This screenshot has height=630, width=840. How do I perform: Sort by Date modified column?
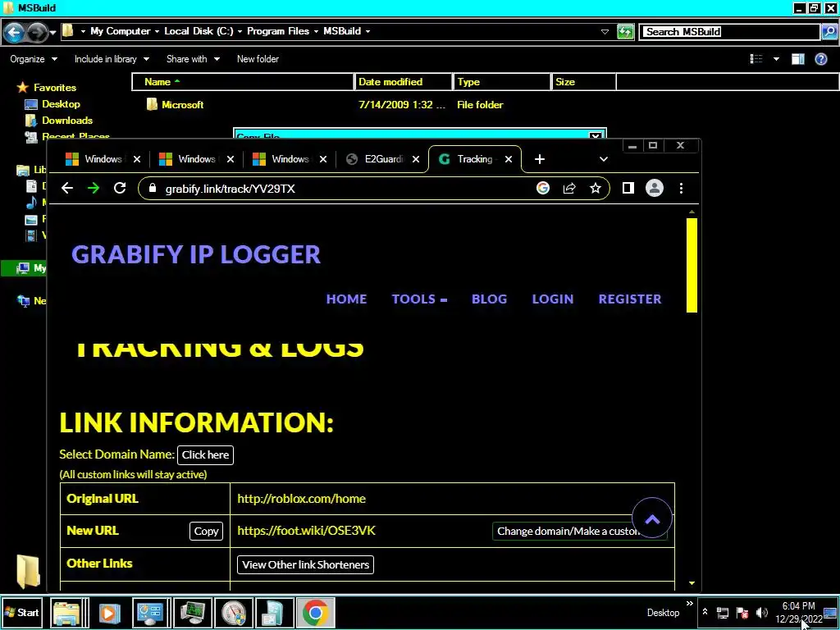[404, 82]
